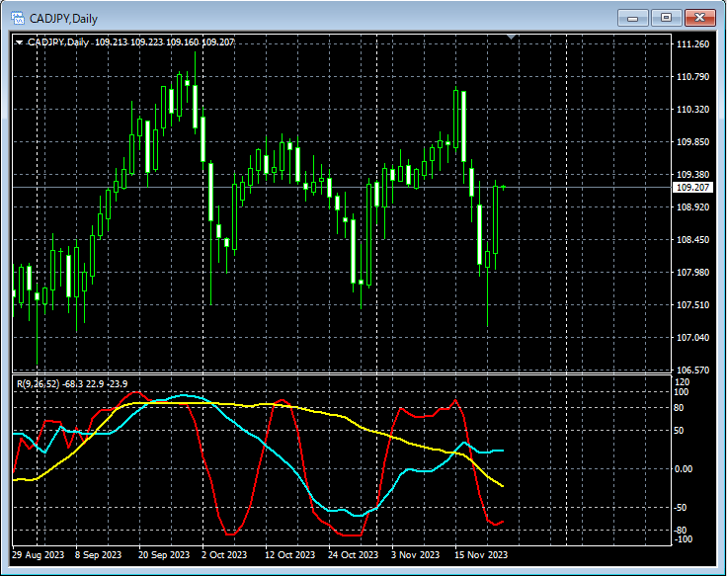Click the current price tag 109.207
Screen dimensions: 728x576
coord(692,187)
